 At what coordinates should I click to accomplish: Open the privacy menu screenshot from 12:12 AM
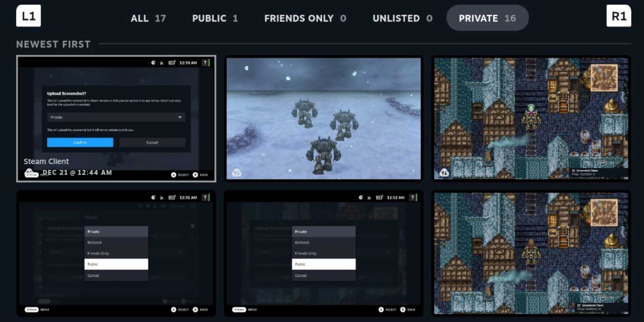pos(324,253)
